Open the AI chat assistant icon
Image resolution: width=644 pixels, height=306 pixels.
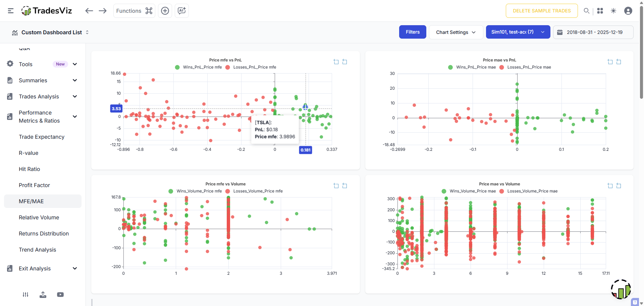(181, 10)
